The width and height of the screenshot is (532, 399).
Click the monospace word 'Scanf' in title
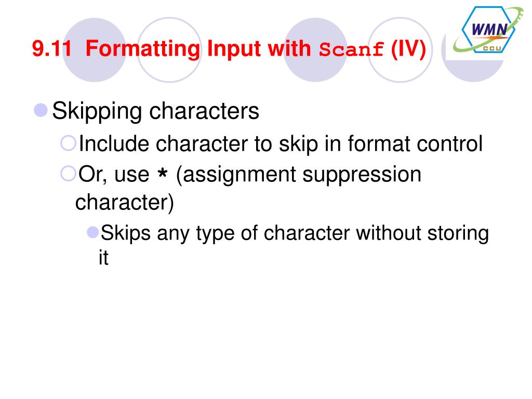pyautogui.click(x=352, y=50)
